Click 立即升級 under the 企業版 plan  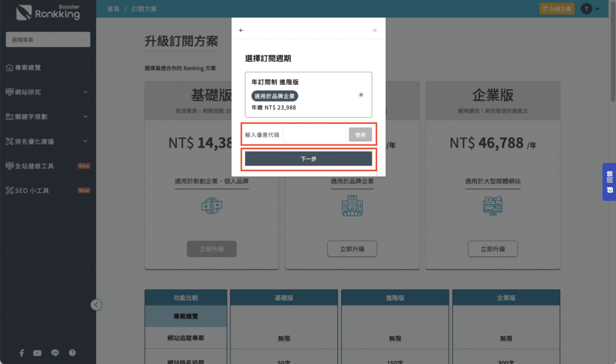coord(492,248)
